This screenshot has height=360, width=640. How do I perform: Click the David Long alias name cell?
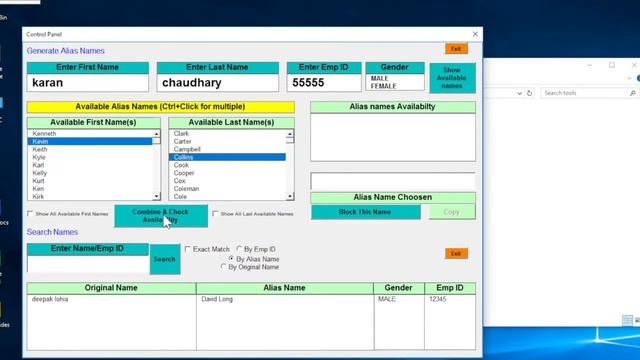pos(217,299)
